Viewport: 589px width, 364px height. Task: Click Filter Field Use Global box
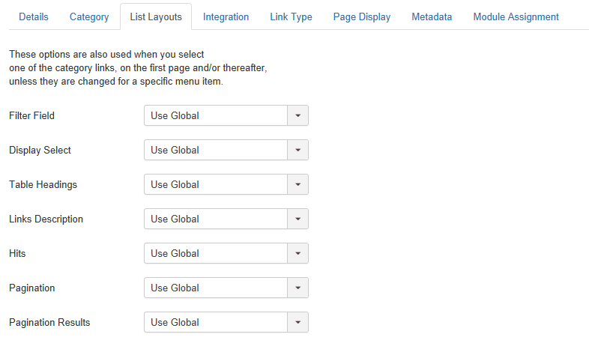226,115
